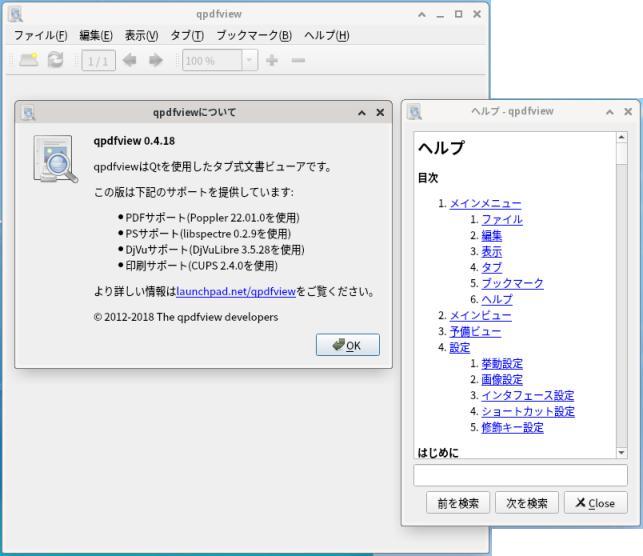Image resolution: width=643 pixels, height=556 pixels.
Task: Go to previous page arrow icon
Action: [130, 60]
